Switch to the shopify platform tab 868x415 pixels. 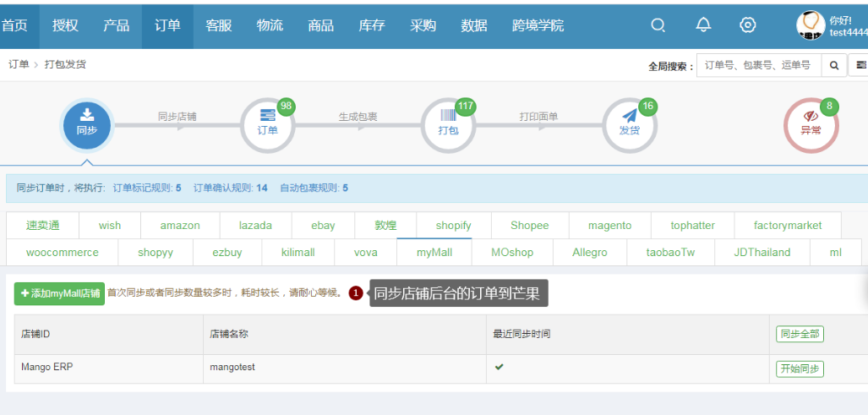453,225
